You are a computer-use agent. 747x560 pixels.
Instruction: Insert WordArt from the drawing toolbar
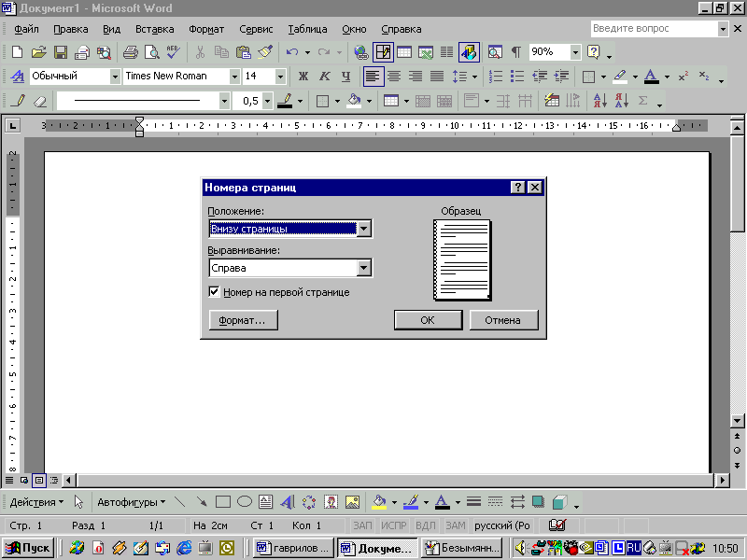click(288, 502)
